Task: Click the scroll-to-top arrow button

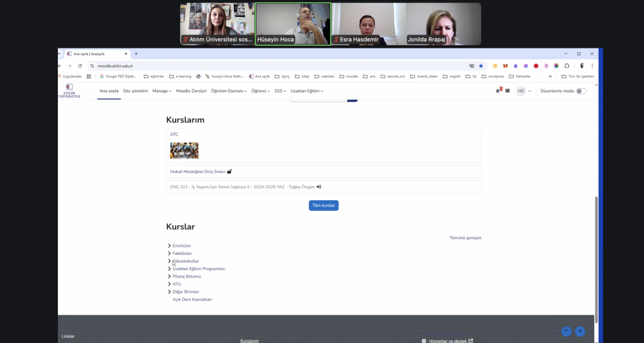Action: 566,331
